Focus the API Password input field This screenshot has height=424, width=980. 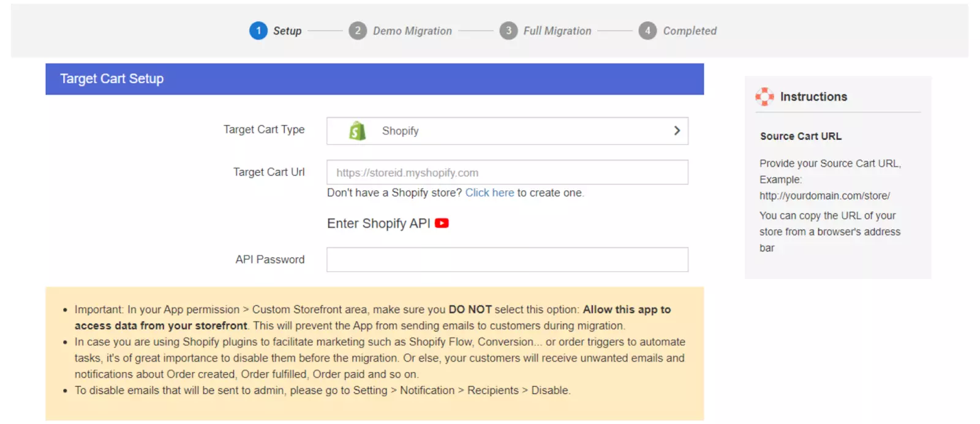(x=507, y=259)
